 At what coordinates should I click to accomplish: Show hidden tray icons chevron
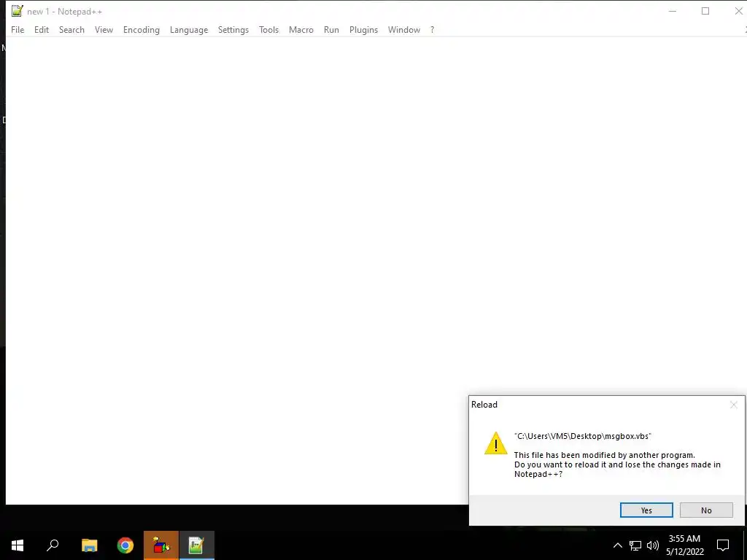[617, 545]
